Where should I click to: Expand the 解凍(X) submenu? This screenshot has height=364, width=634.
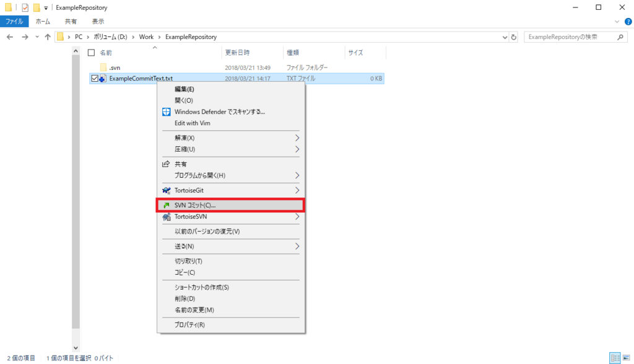click(230, 138)
